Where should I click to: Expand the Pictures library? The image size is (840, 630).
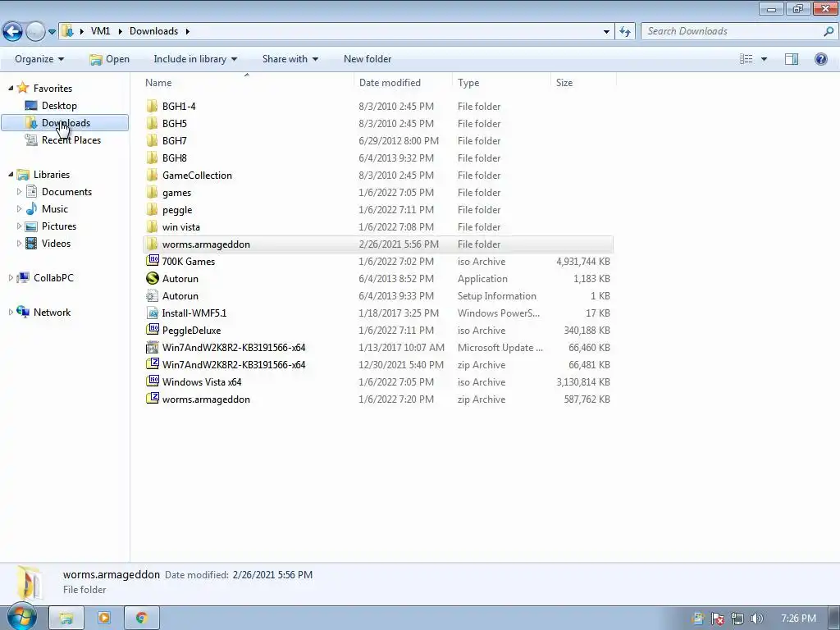coord(20,226)
